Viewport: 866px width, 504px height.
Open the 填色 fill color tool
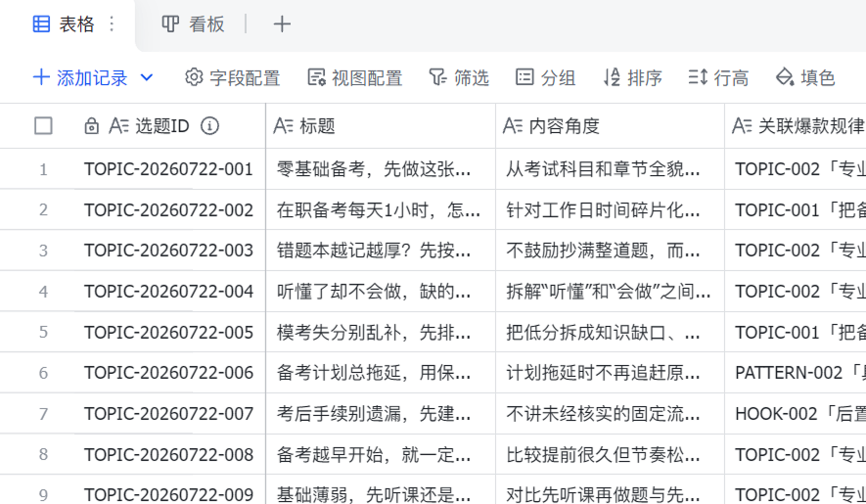[x=804, y=78]
